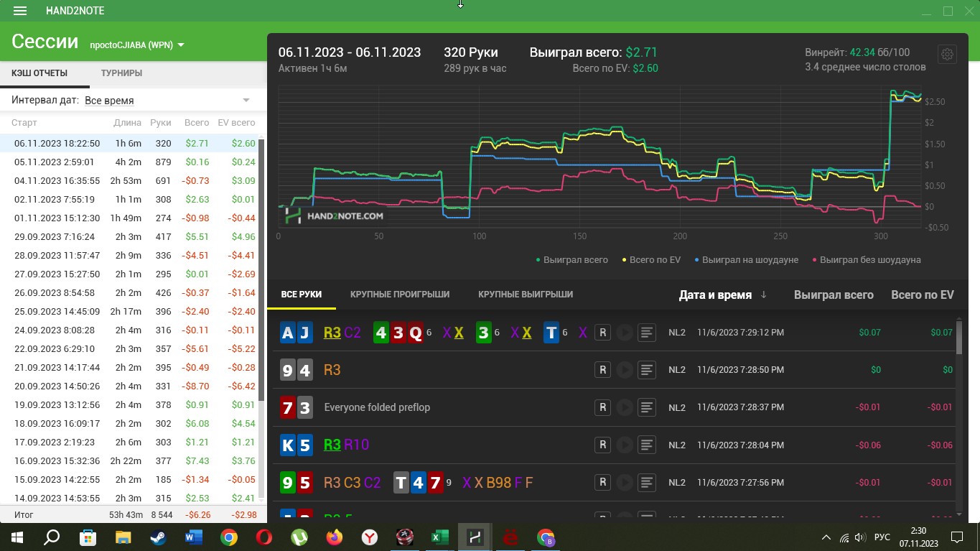
Task: Open hand history text for the K5 hand
Action: (647, 445)
